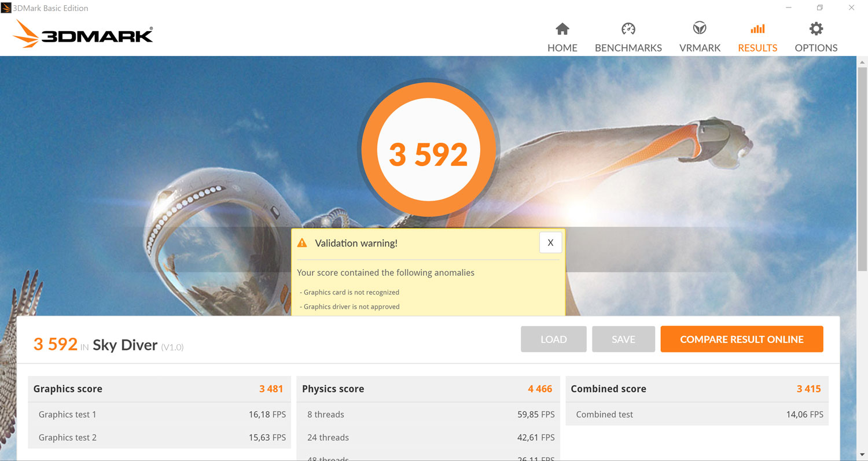Click COMPARE RESULT ONLINE button
This screenshot has height=461, width=868.
tap(742, 340)
